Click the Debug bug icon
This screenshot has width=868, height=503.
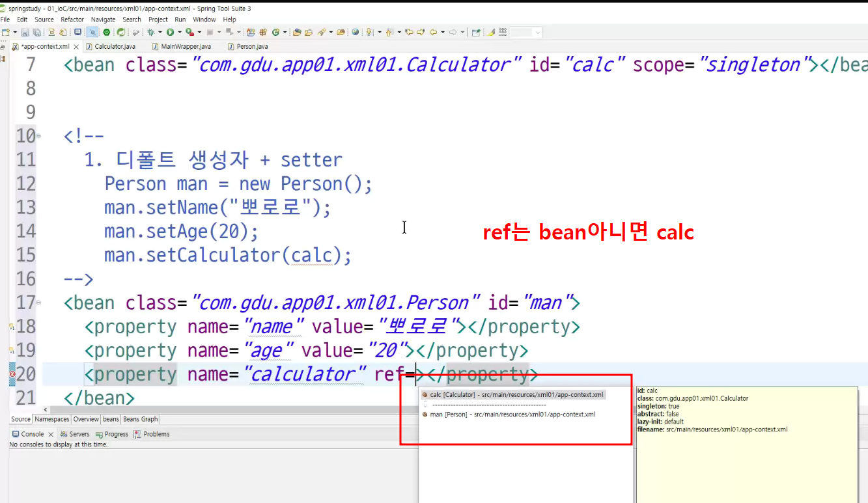(151, 32)
